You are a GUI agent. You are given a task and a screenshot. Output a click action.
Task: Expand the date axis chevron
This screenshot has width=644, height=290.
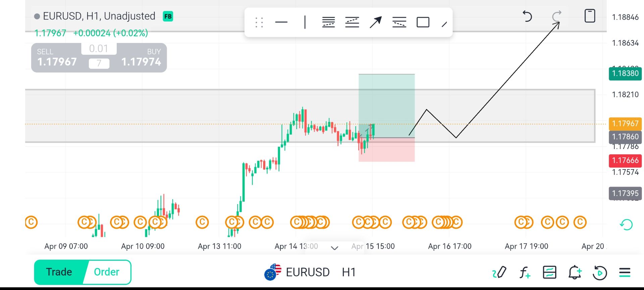coord(334,248)
